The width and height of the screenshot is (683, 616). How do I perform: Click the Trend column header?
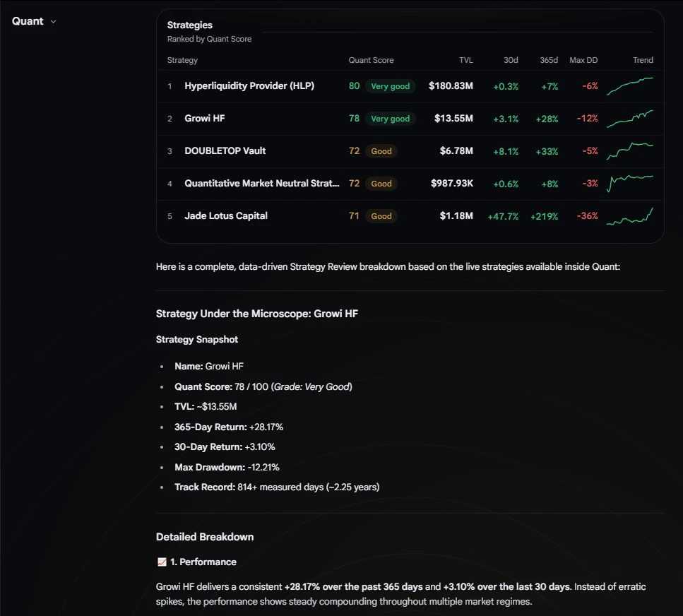point(643,60)
